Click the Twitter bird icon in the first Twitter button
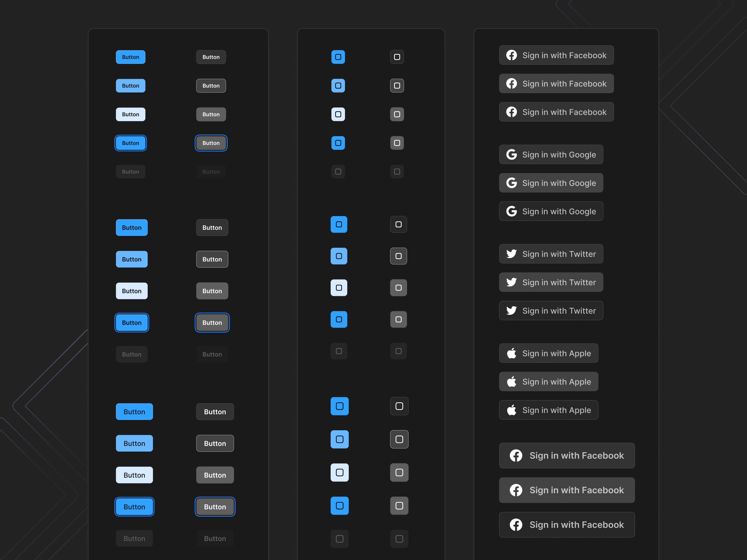The image size is (747, 560). [x=511, y=254]
